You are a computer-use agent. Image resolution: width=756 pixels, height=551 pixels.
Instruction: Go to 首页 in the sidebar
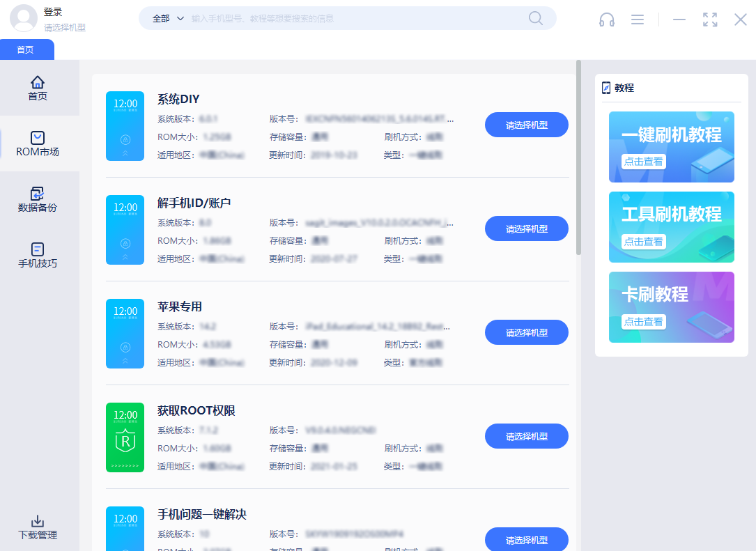(38, 88)
